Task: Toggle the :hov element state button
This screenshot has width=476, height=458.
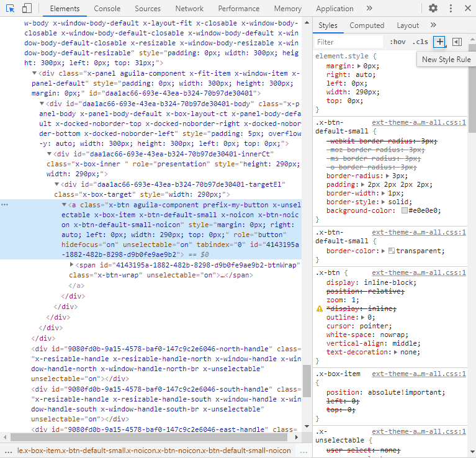Action: pyautogui.click(x=397, y=42)
